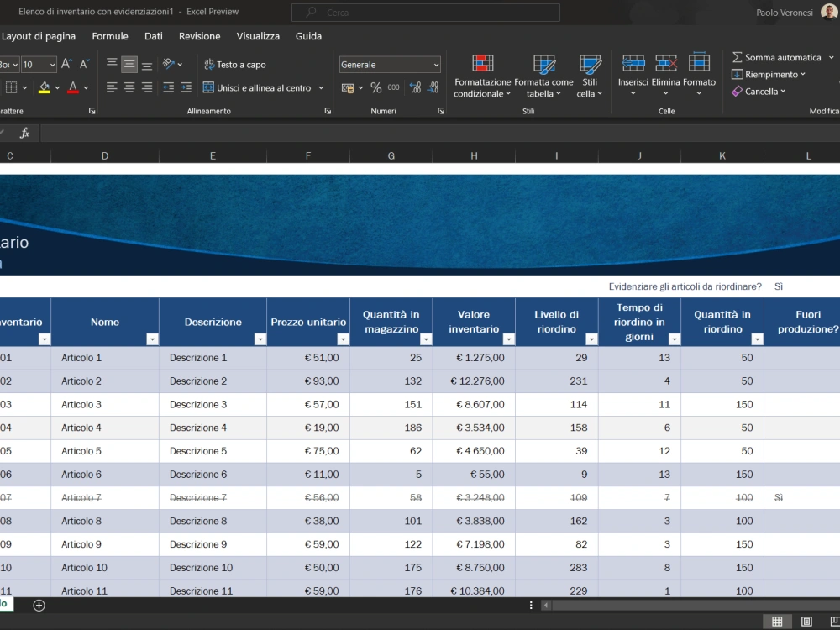Screen dimensions: 840x630
Task: Decrease font size with the small A icon
Action: coord(84,65)
